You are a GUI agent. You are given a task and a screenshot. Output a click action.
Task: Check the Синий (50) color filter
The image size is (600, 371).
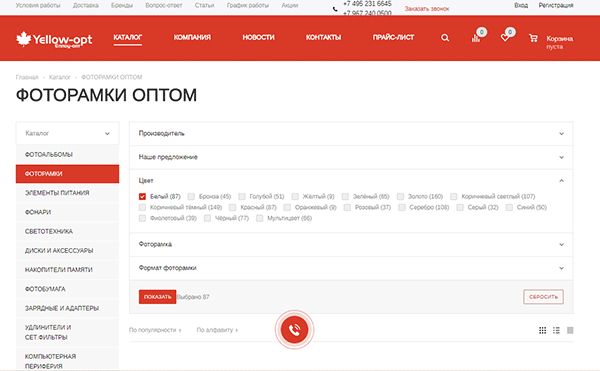509,207
